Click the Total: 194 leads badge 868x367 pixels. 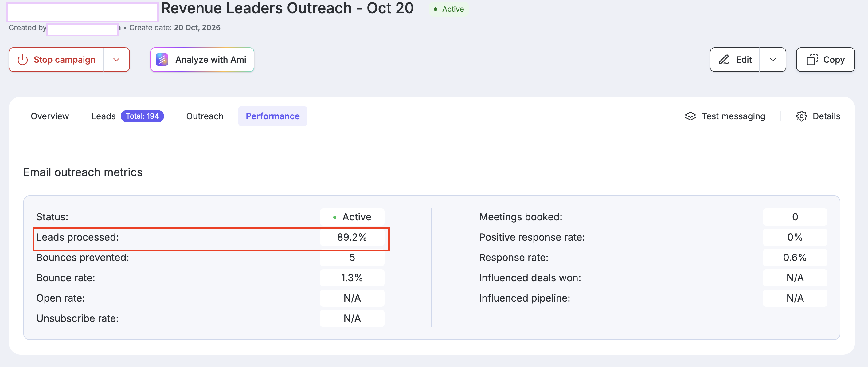click(142, 116)
